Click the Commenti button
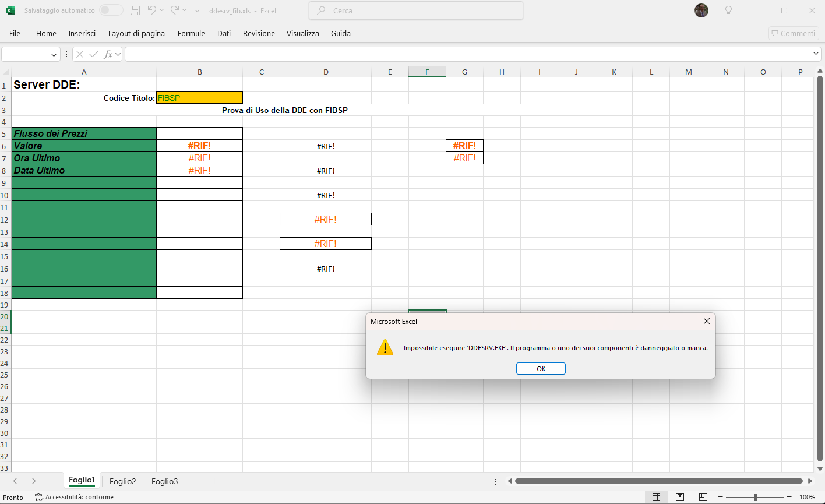 [x=794, y=33]
